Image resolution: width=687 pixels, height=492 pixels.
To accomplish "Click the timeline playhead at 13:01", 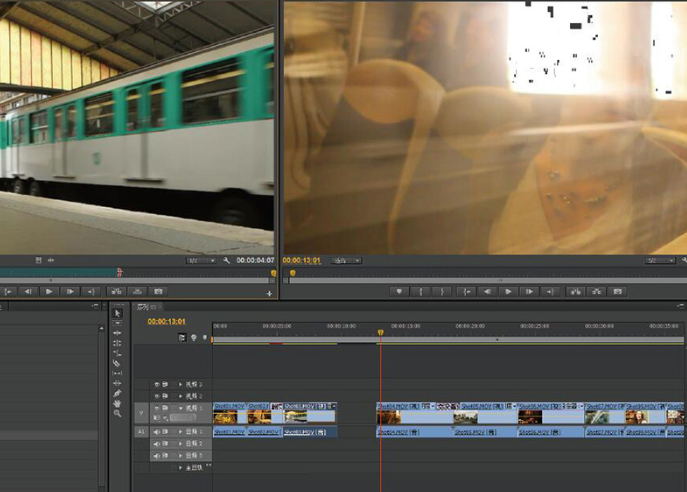I will tap(381, 333).
